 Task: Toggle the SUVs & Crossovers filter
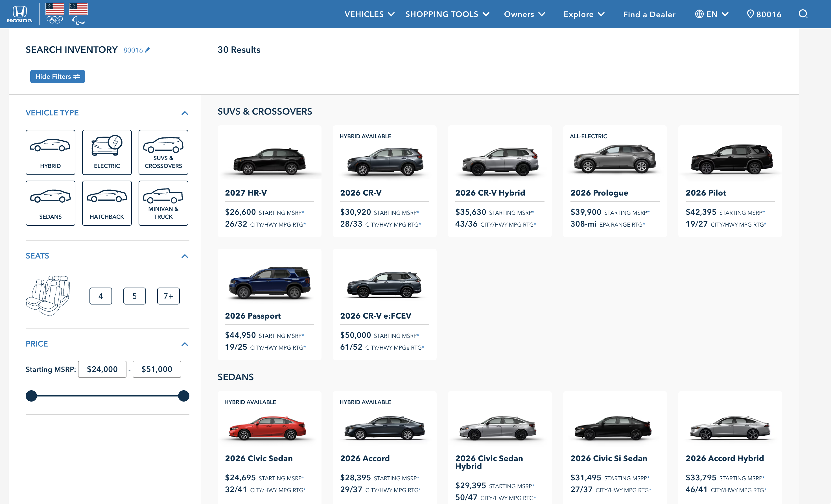163,152
